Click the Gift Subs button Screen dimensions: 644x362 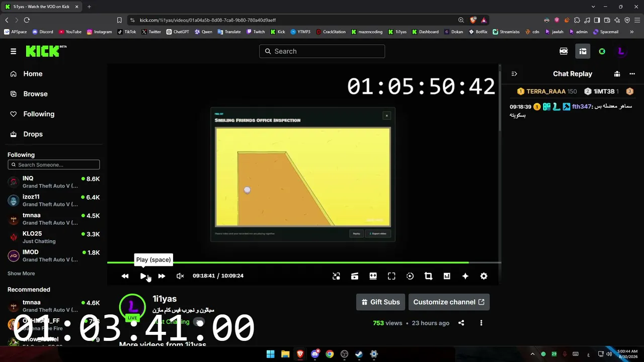pyautogui.click(x=381, y=302)
